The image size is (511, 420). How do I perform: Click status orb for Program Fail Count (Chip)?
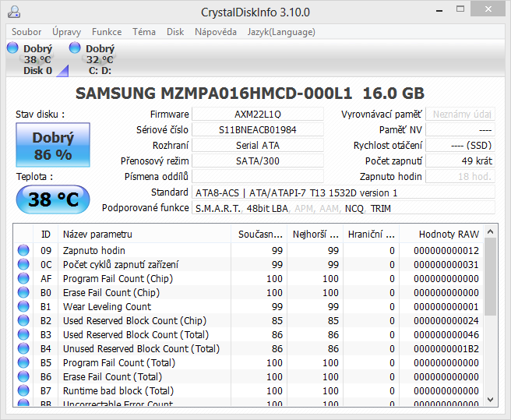tap(23, 278)
